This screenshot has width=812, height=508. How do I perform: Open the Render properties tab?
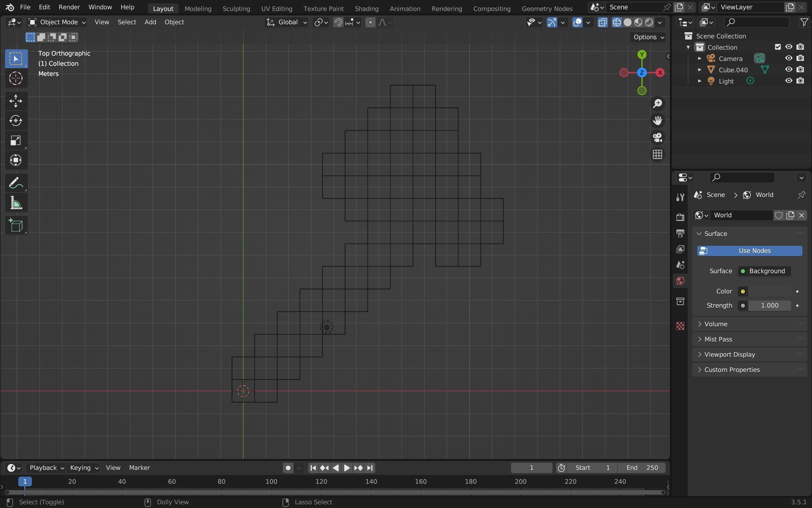click(680, 217)
